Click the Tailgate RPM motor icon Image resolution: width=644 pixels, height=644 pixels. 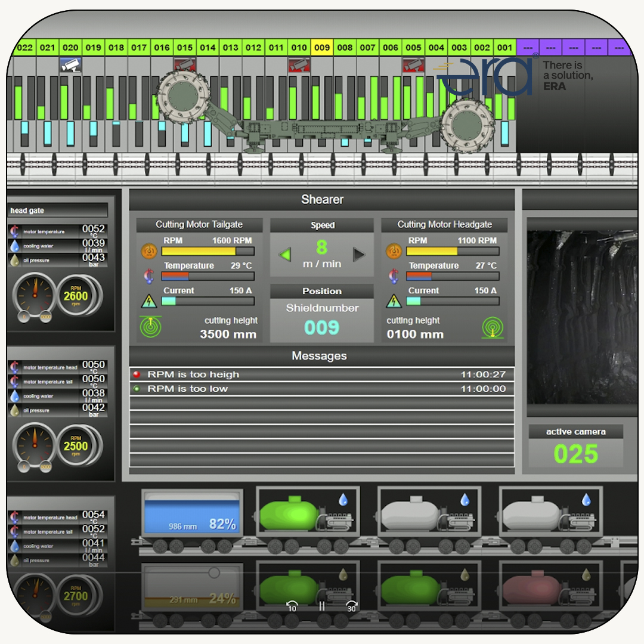pyautogui.click(x=148, y=250)
